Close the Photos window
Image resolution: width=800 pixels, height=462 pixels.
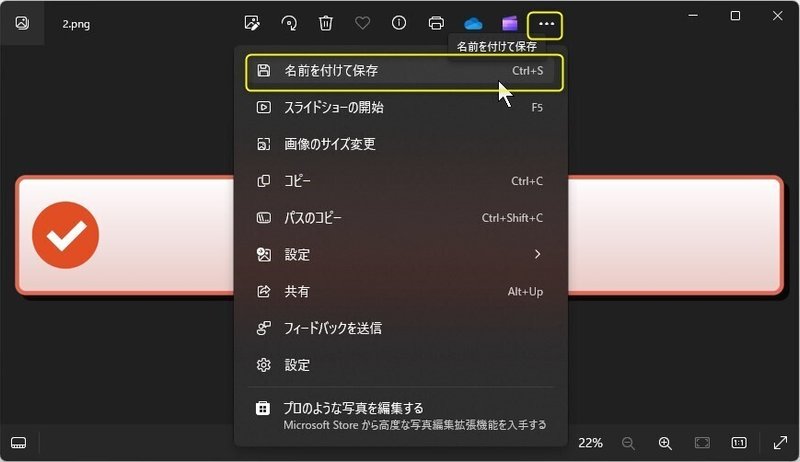point(778,16)
